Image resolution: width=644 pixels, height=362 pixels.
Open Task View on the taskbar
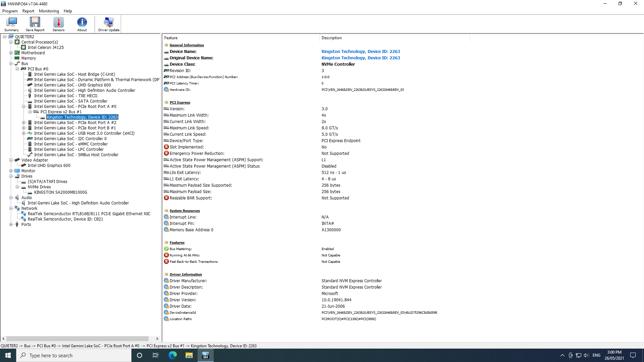(x=156, y=355)
